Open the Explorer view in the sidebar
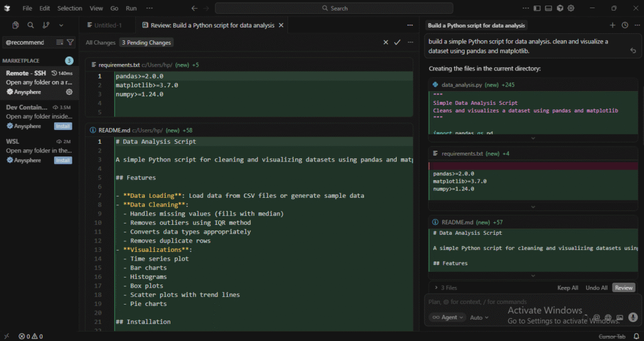 [x=16, y=25]
